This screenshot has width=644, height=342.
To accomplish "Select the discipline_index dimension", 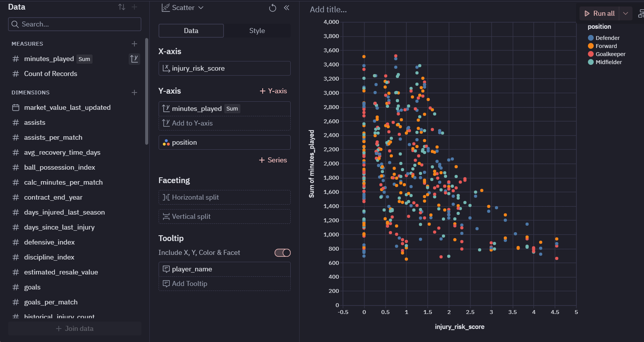I will point(49,257).
